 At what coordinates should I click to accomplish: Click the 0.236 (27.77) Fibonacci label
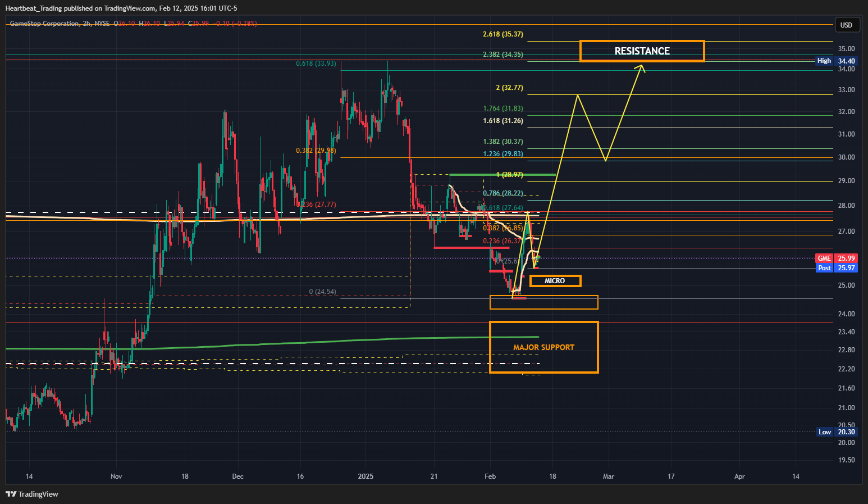click(x=316, y=205)
